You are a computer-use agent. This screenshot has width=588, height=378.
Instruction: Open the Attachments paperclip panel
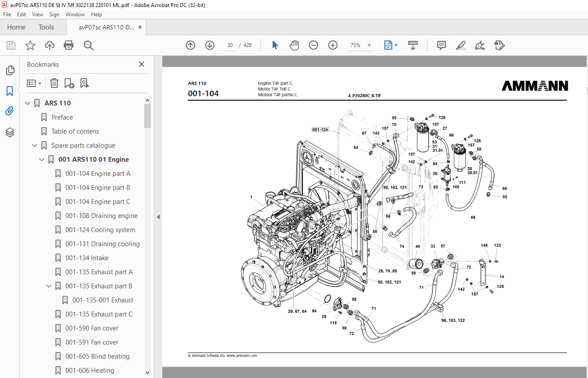(x=10, y=111)
